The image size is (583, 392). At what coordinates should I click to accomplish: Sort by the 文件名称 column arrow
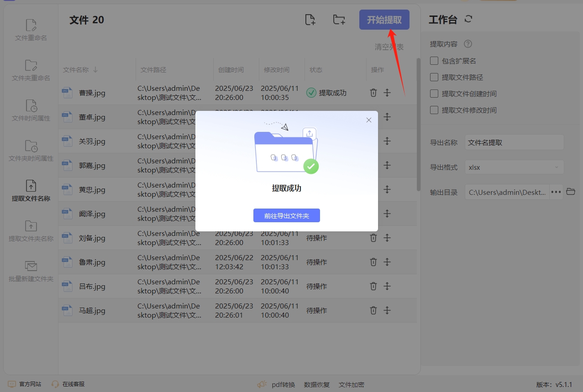tap(95, 70)
